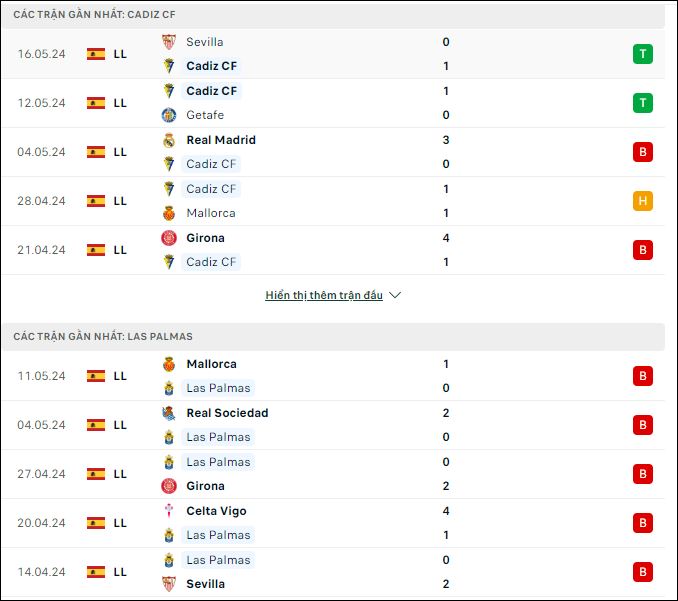The width and height of the screenshot is (678, 601).
Task: Click the Girona crest in the 21.04.24 match
Action: pyautogui.click(x=169, y=238)
